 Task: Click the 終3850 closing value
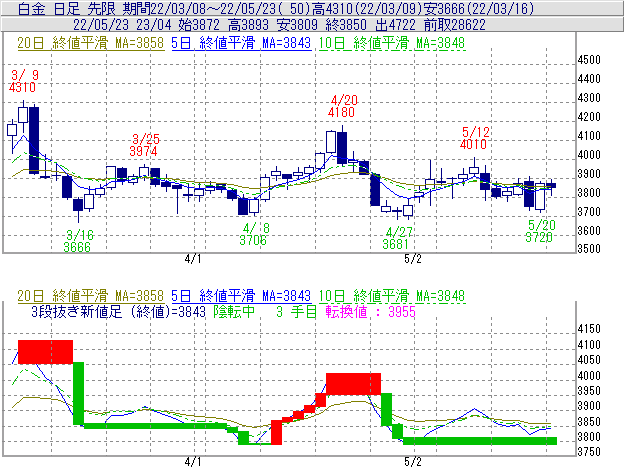click(346, 25)
